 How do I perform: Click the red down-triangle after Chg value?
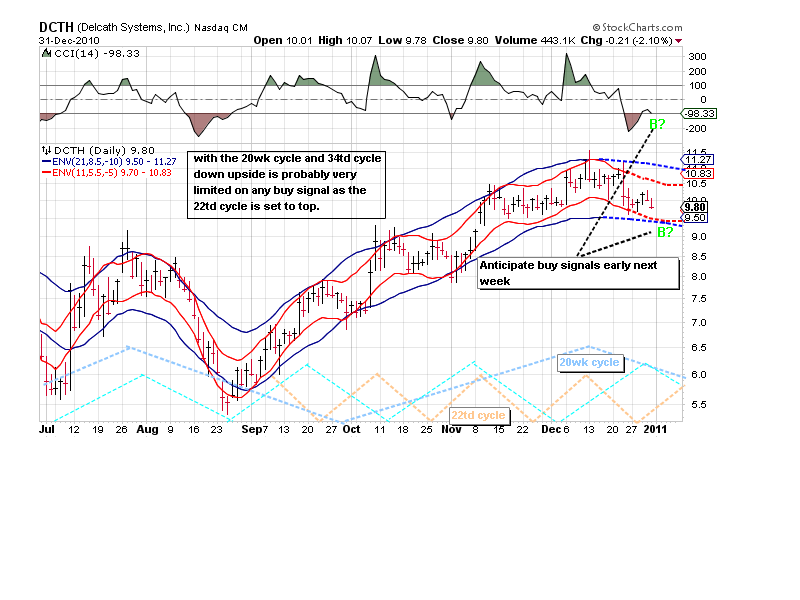coord(679,41)
